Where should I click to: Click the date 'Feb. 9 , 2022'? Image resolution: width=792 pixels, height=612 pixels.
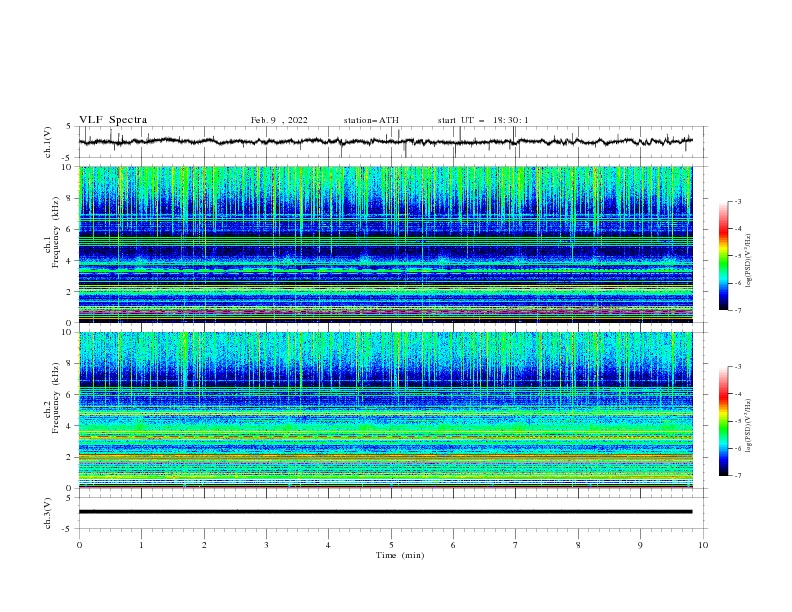click(279, 120)
